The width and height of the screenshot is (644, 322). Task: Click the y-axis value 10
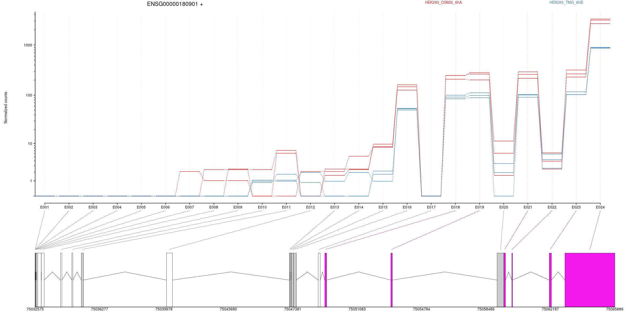pyautogui.click(x=30, y=144)
